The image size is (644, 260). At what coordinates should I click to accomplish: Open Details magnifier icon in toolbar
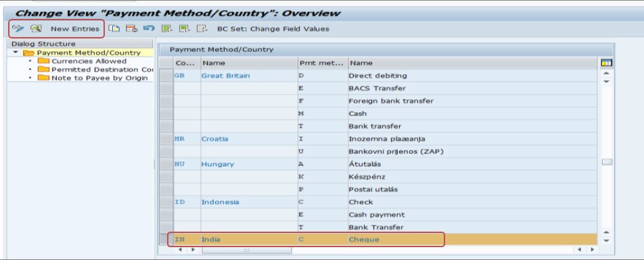36,29
